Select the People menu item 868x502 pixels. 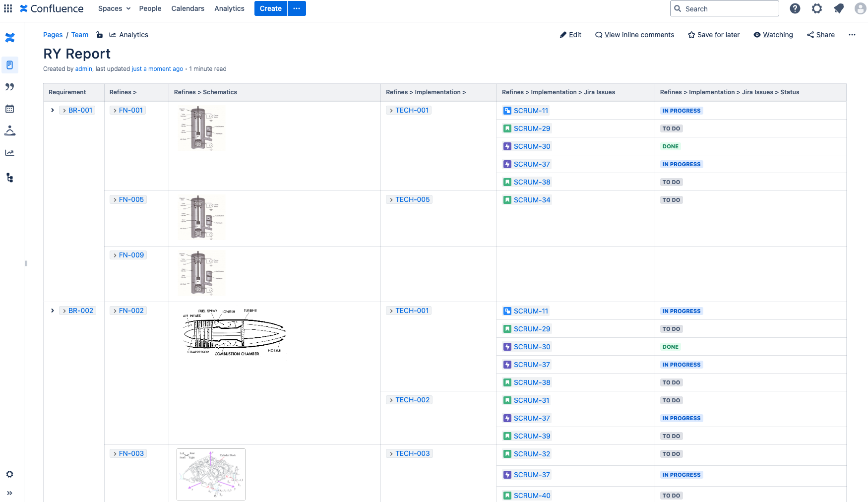point(150,8)
